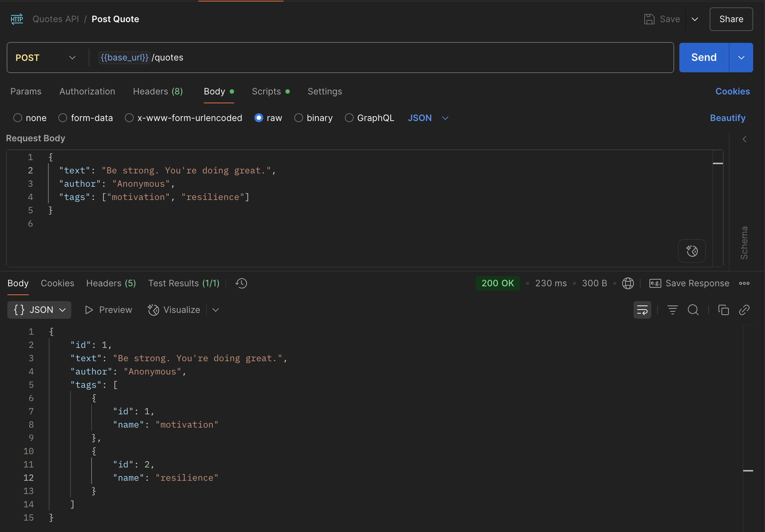Toggle word wrap in response viewer
The height and width of the screenshot is (532, 765).
point(642,310)
